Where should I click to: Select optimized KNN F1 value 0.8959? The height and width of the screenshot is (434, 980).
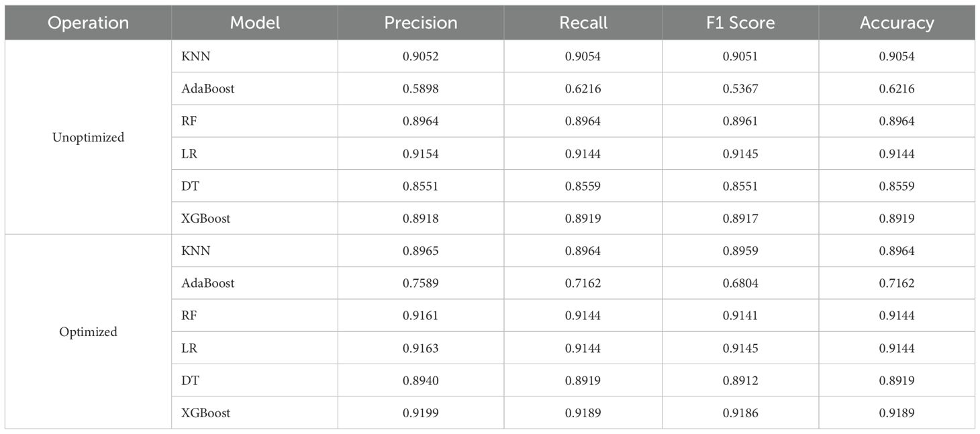740,251
